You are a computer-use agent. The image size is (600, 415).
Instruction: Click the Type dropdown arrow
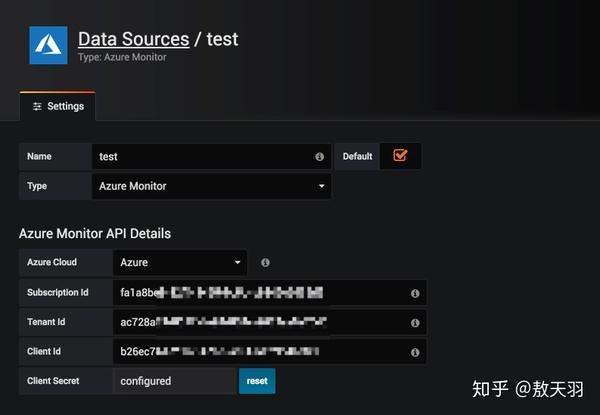pyautogui.click(x=321, y=186)
